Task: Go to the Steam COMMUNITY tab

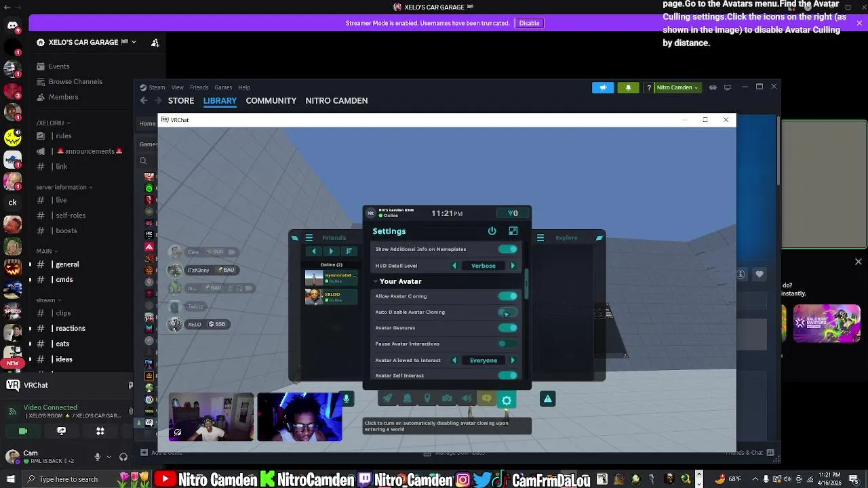Action: tap(271, 100)
